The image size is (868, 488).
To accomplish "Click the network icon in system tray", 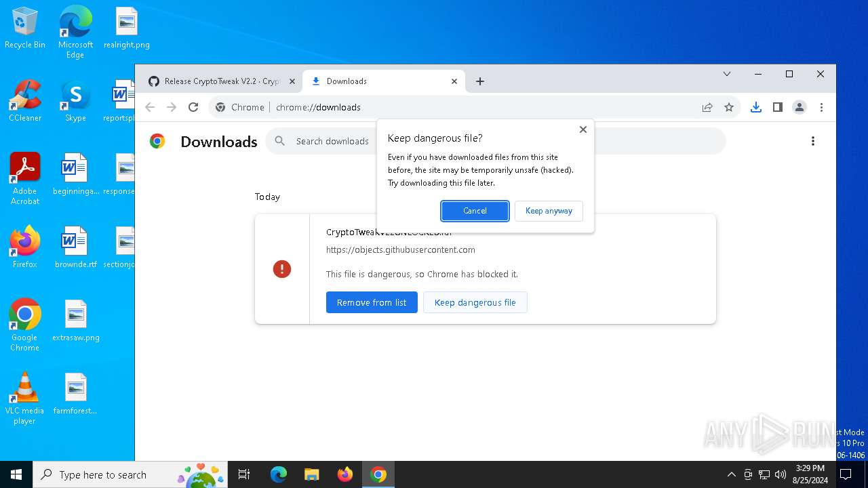I will [764, 474].
